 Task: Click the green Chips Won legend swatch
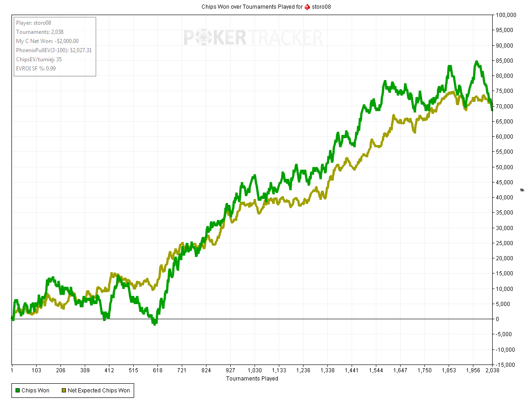(x=18, y=390)
